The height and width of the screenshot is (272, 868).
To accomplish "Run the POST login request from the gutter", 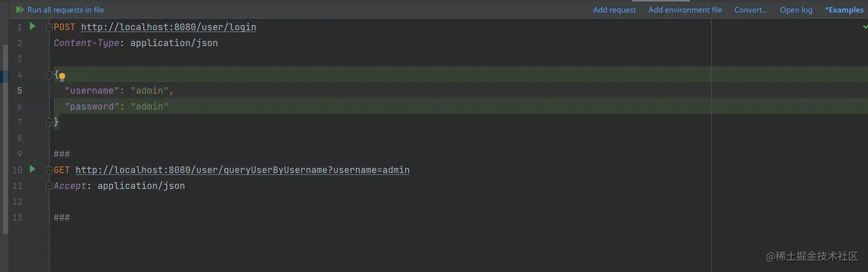I will pos(33,26).
